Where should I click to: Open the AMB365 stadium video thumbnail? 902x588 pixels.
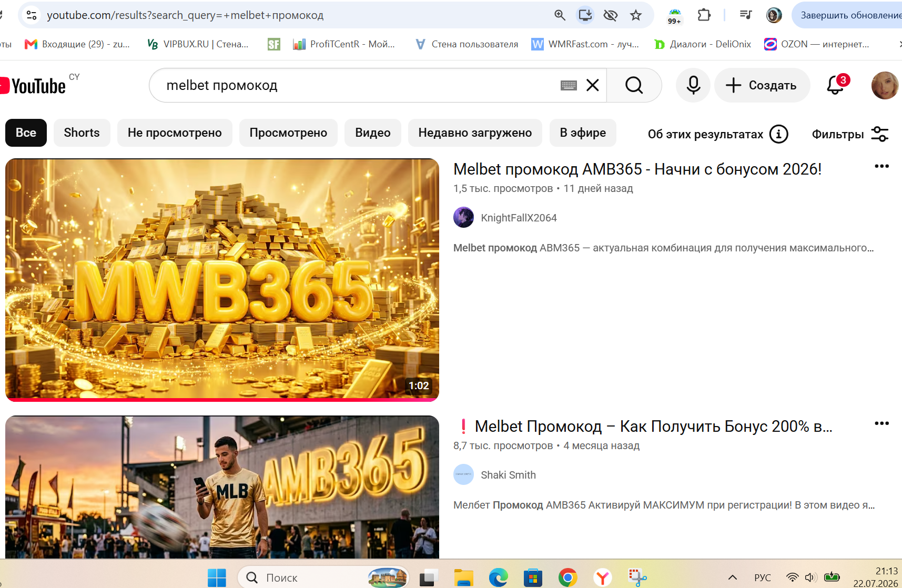(x=222, y=487)
